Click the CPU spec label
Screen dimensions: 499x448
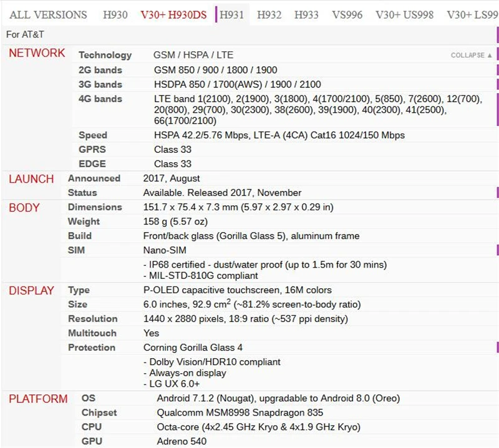pyautogui.click(x=92, y=427)
